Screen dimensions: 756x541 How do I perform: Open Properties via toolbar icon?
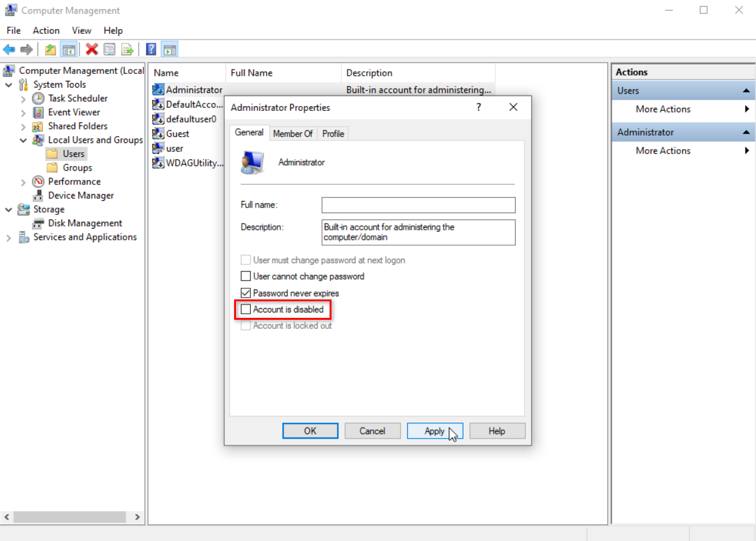click(110, 49)
